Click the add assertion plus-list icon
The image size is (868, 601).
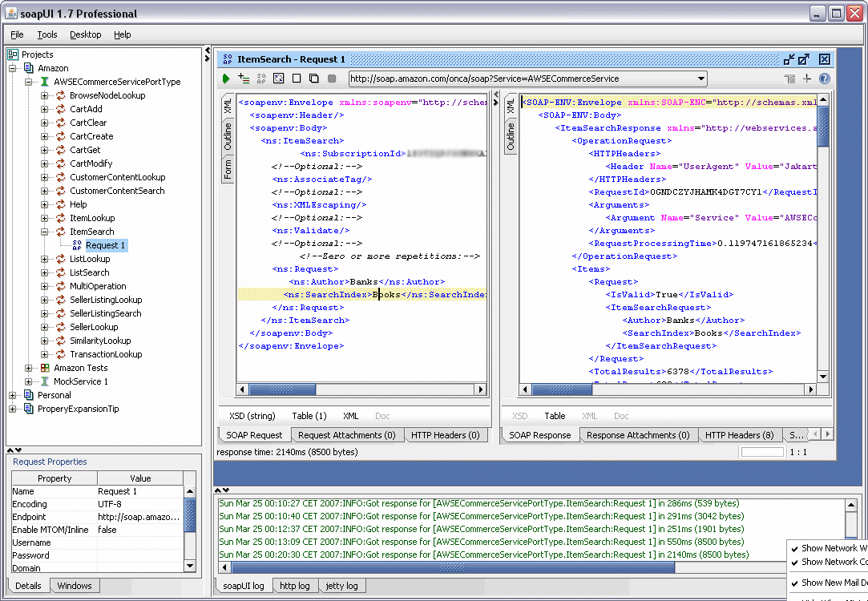click(x=244, y=79)
